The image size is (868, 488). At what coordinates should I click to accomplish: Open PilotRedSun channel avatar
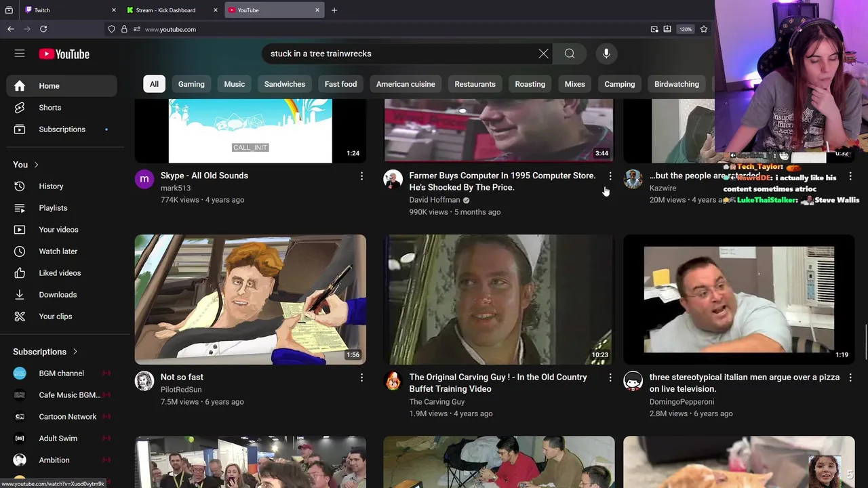click(x=144, y=380)
